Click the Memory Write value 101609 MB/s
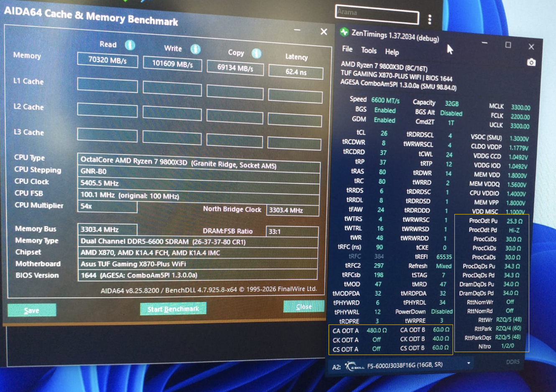The height and width of the screenshot is (392, 556). (172, 64)
